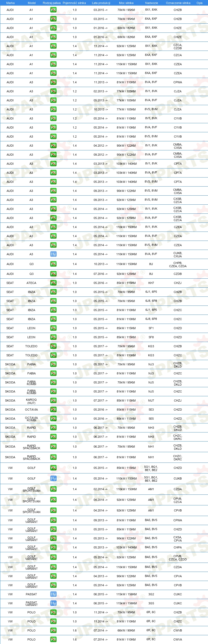Click the CPVB, CZCA, CZDD engine code cell

[178, 558]
